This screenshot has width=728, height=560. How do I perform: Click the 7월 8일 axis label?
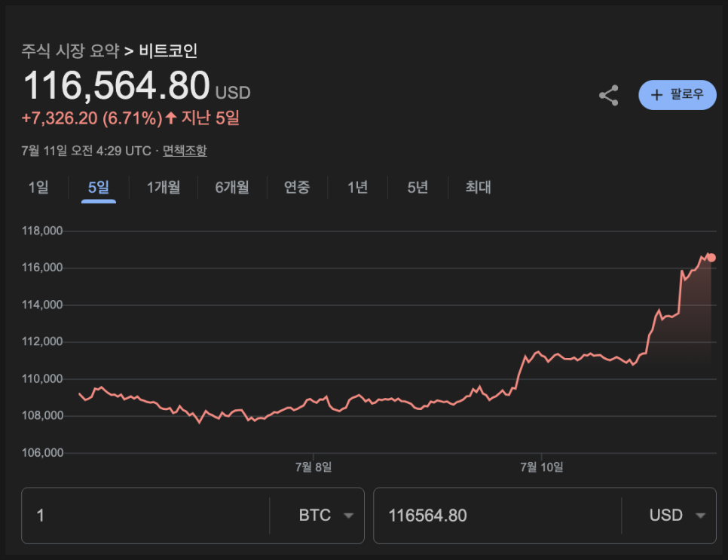pyautogui.click(x=314, y=467)
